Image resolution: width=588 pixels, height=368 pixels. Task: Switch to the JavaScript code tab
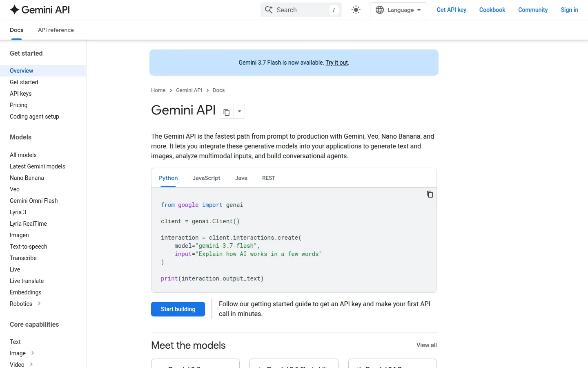[x=206, y=178]
